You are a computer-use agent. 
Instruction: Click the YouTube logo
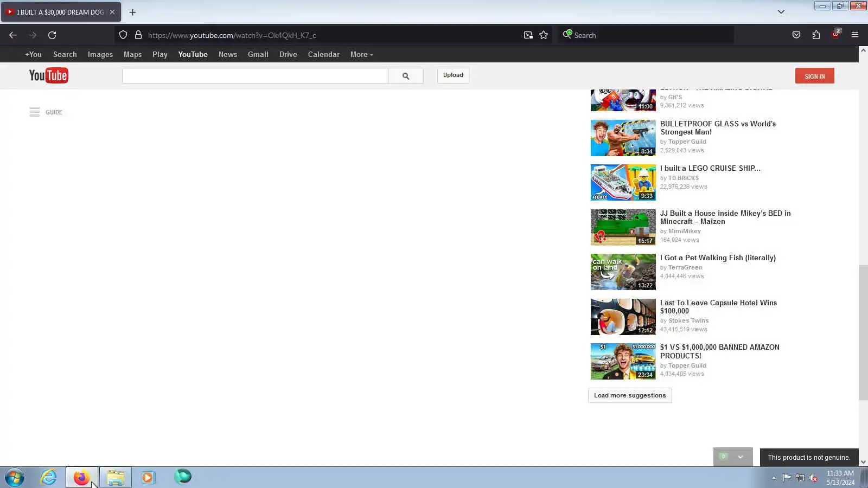48,75
